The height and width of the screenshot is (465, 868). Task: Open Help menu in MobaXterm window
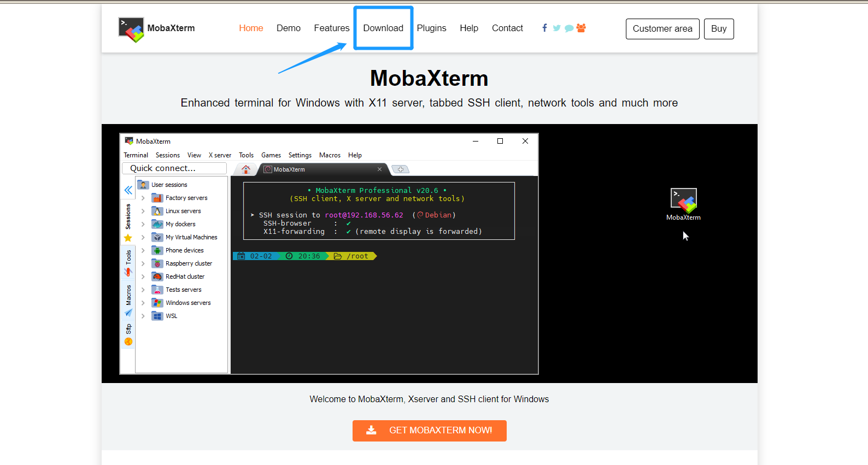355,155
